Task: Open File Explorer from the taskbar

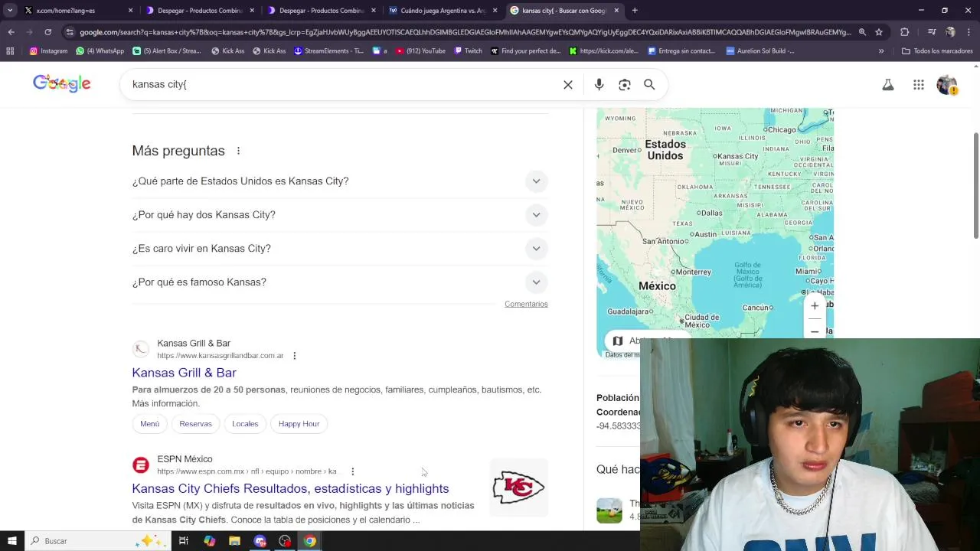Action: pos(234,541)
